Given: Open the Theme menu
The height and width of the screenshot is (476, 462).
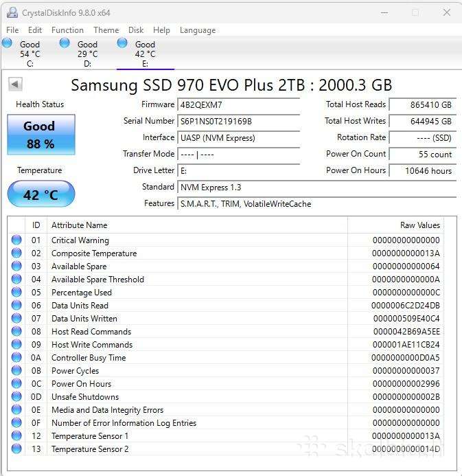Looking at the screenshot, I should [x=106, y=30].
